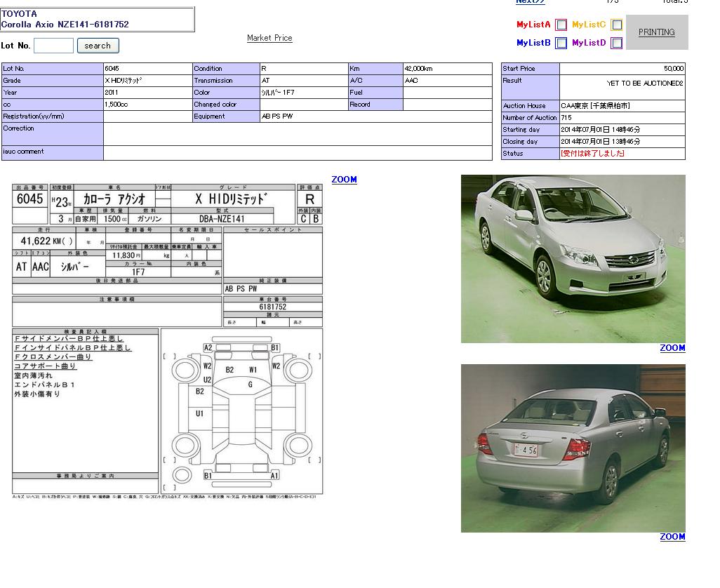720x588 pixels.
Task: Click the vehicle damage diagram on the sheet
Action: [241, 412]
